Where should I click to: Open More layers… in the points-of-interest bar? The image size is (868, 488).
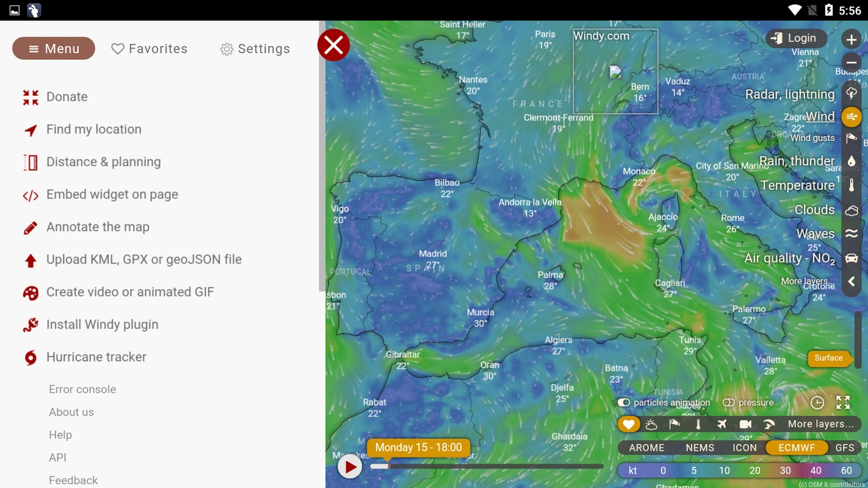tap(820, 424)
